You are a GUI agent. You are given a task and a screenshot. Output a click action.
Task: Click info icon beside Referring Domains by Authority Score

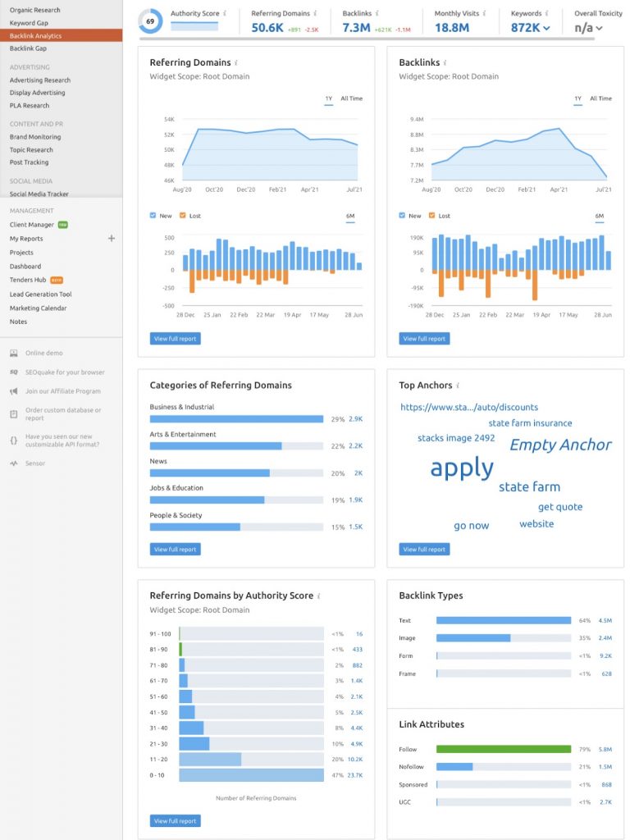[319, 596]
